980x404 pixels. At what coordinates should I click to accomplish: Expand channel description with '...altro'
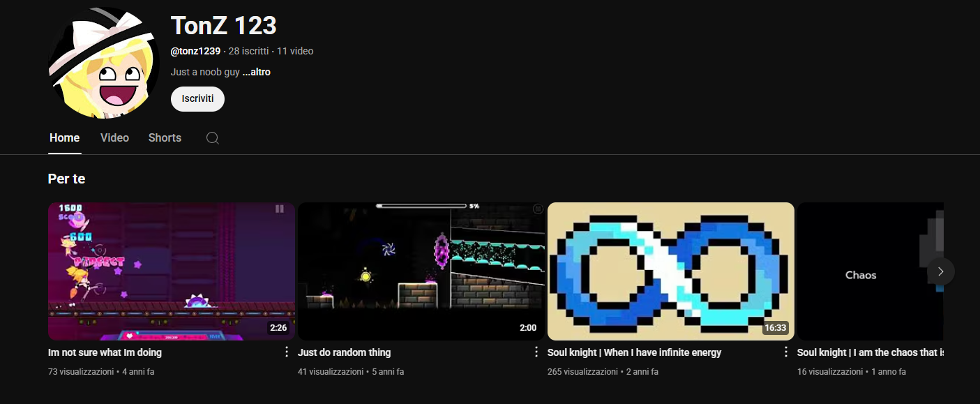tap(256, 72)
